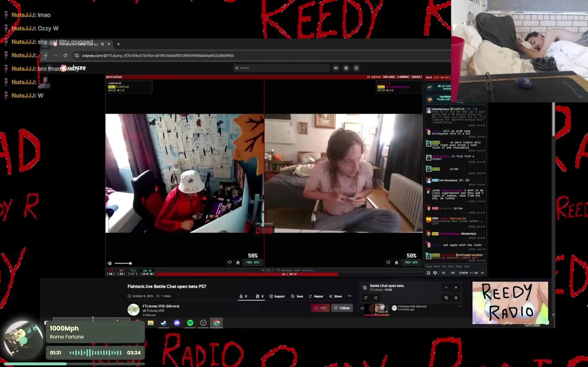Click the trophy icon in chat bar
The width and height of the screenshot is (588, 367).
(435, 273)
